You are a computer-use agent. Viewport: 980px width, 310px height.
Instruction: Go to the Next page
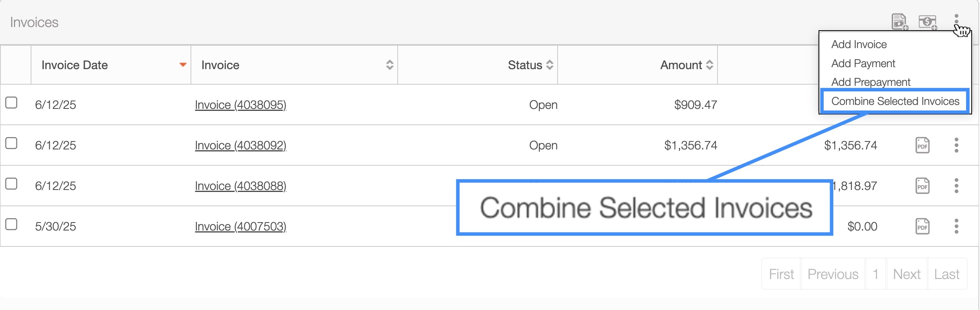(x=906, y=274)
